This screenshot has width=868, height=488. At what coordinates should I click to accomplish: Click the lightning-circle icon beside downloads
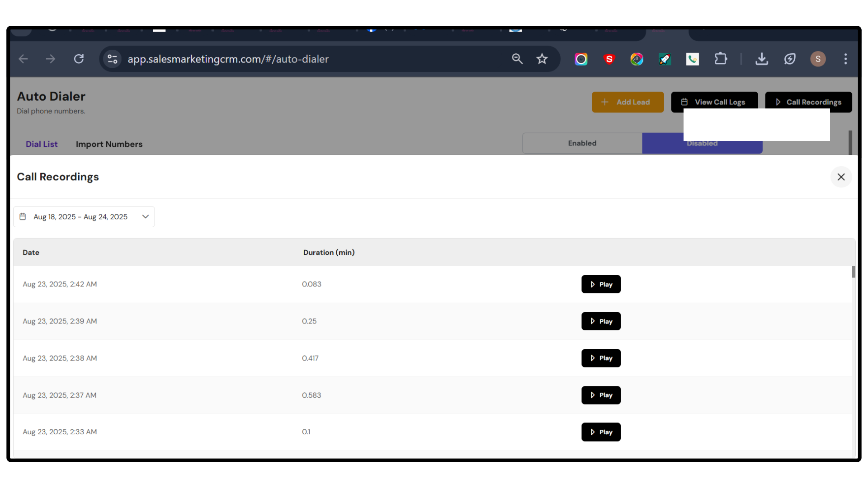790,59
